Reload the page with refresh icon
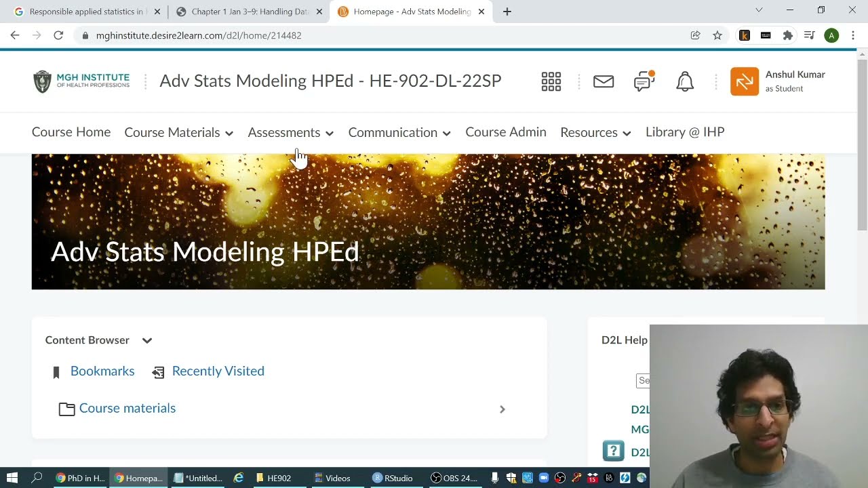This screenshot has width=868, height=488. click(x=58, y=35)
